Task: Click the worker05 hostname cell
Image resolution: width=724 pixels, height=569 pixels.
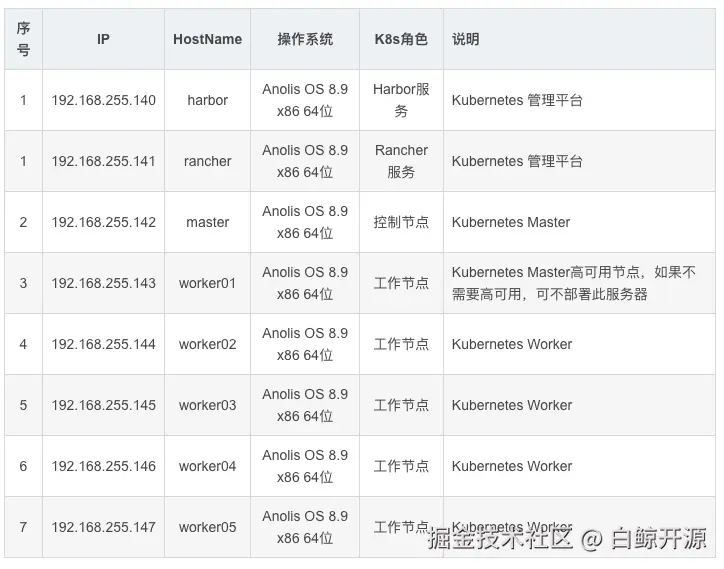Action: pos(207,527)
